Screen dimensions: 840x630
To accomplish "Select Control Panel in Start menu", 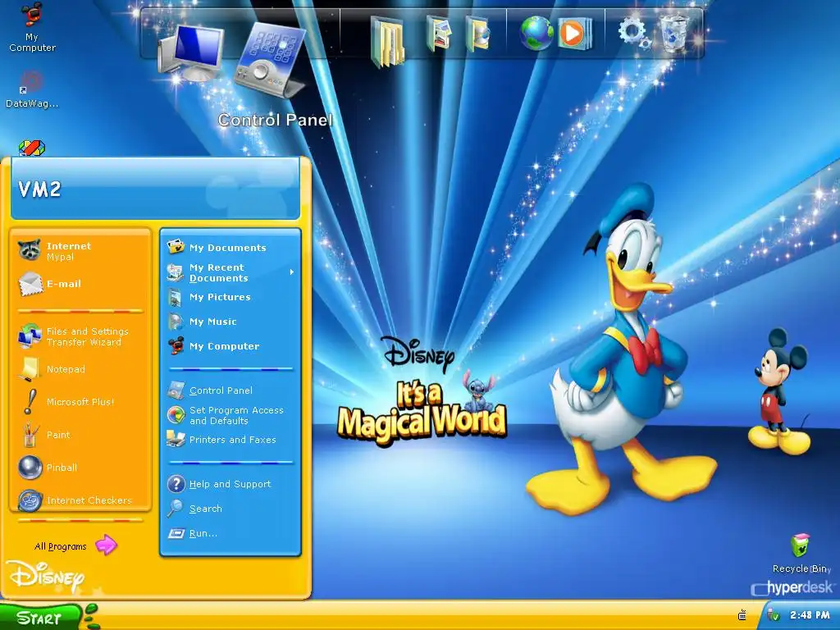I will click(231, 390).
